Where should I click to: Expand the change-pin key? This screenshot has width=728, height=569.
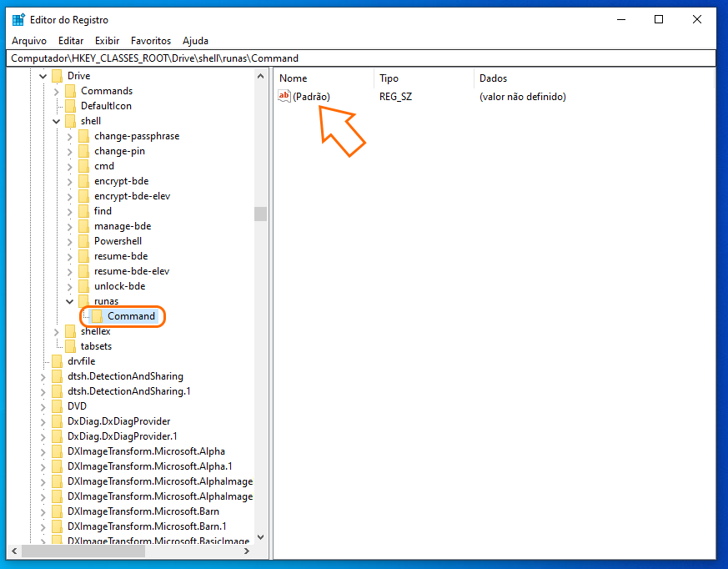pyautogui.click(x=70, y=151)
